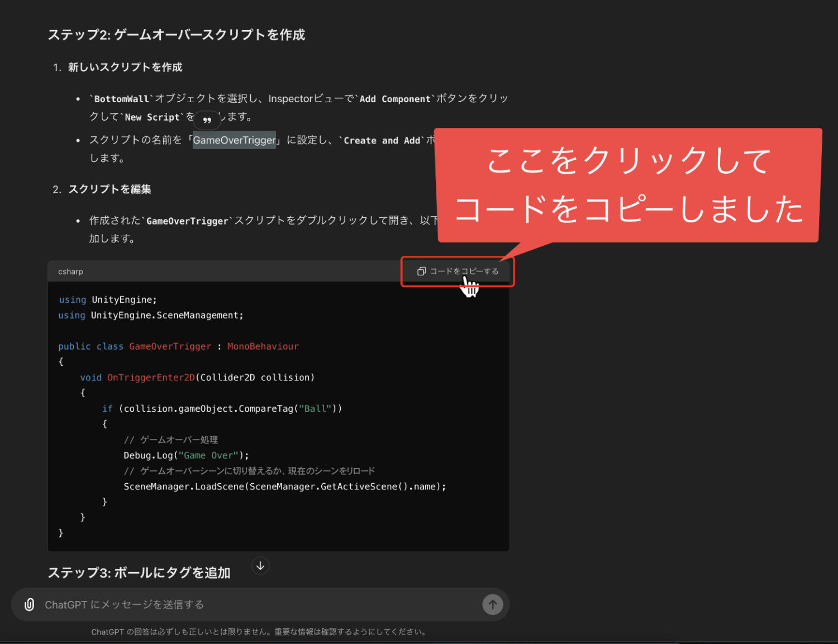The image size is (838, 644).
Task: Click the csharp language label
Action: [x=70, y=271]
